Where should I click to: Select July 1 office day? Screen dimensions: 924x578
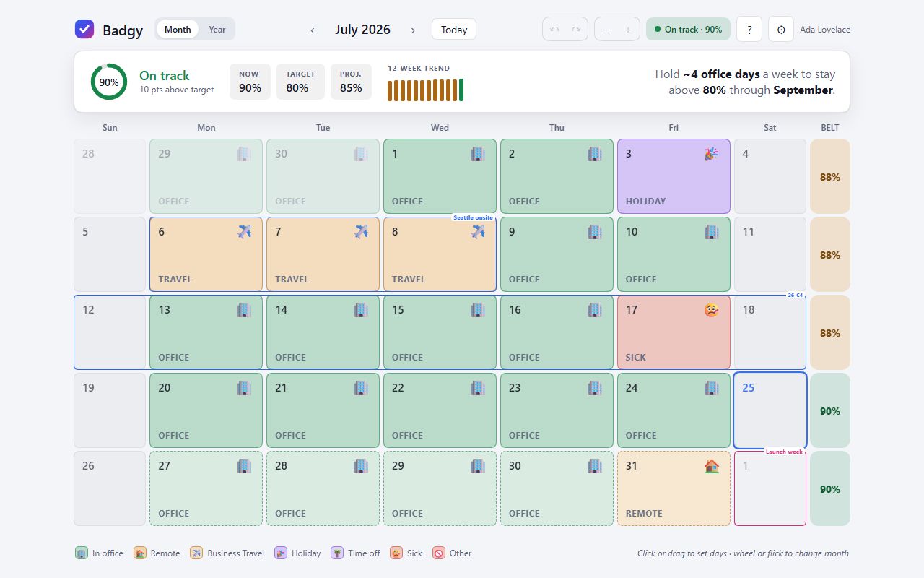pyautogui.click(x=440, y=176)
